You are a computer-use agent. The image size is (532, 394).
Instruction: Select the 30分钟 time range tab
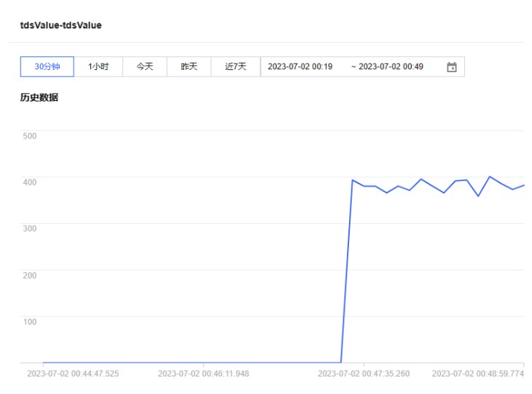click(x=47, y=66)
